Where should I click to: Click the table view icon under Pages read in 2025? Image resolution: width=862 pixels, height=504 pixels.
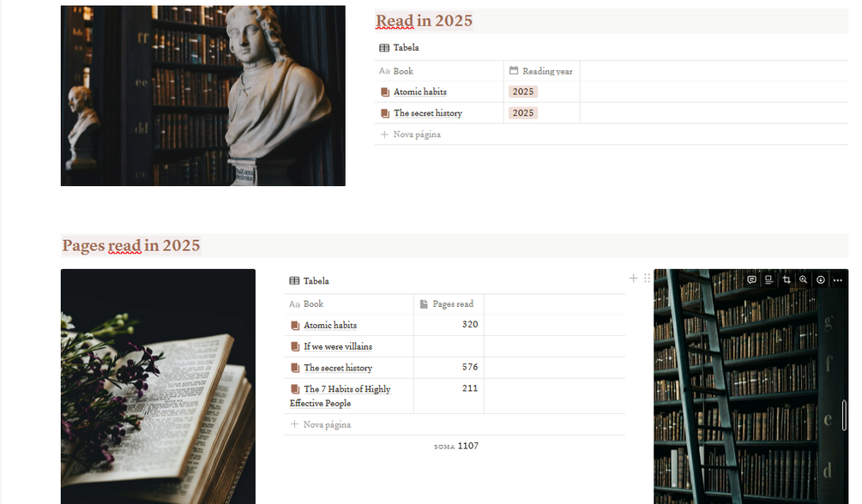(294, 281)
